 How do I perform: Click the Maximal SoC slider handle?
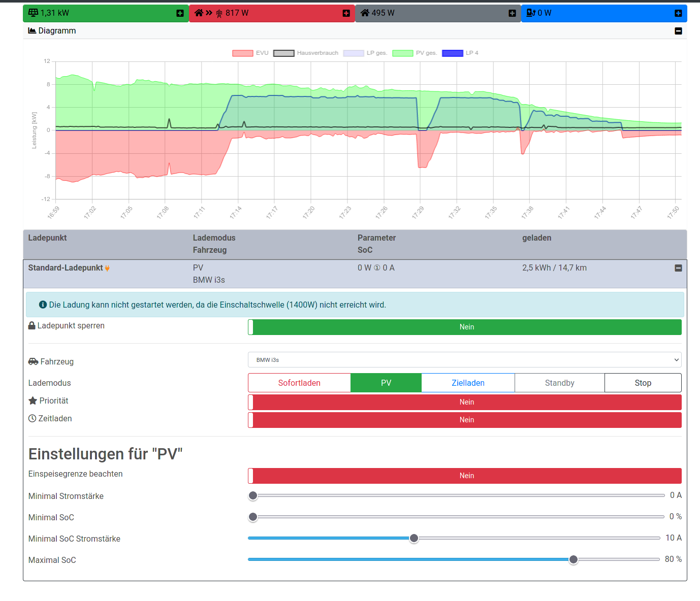[x=574, y=559]
